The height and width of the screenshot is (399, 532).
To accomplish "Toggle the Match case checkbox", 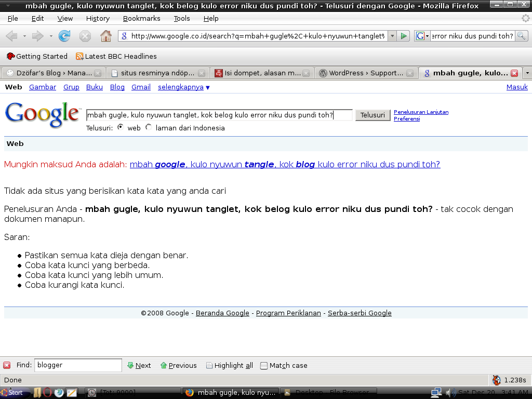I will coord(263,366).
